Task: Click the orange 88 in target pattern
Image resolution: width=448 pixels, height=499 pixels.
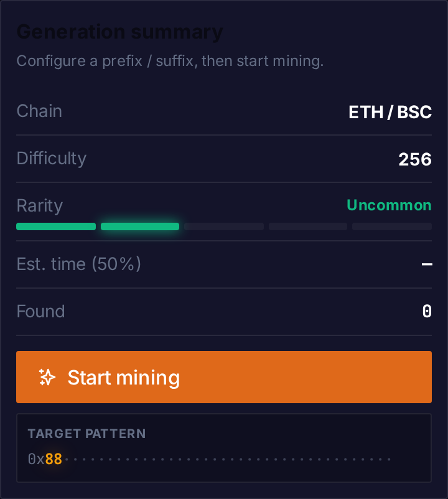Action: click(x=54, y=459)
